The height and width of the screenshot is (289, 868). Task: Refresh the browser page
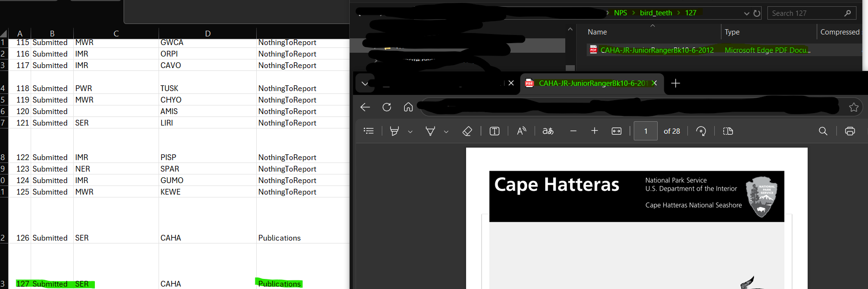(x=387, y=107)
